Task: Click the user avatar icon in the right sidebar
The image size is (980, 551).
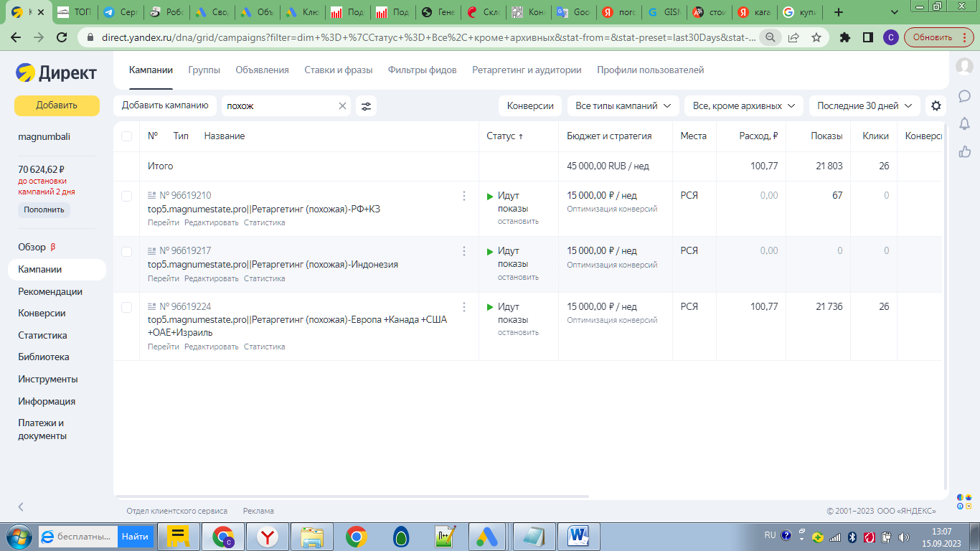Action: pos(964,66)
